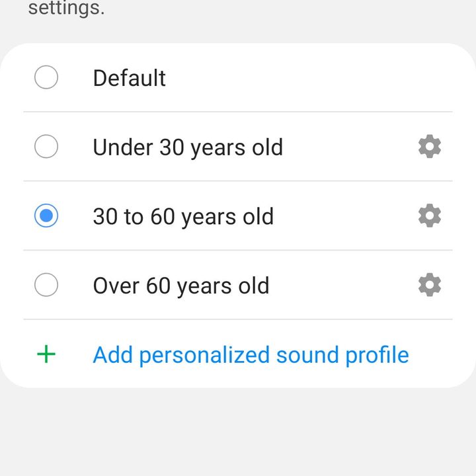Select the Default radio button
The width and height of the screenshot is (476, 476).
point(46,77)
